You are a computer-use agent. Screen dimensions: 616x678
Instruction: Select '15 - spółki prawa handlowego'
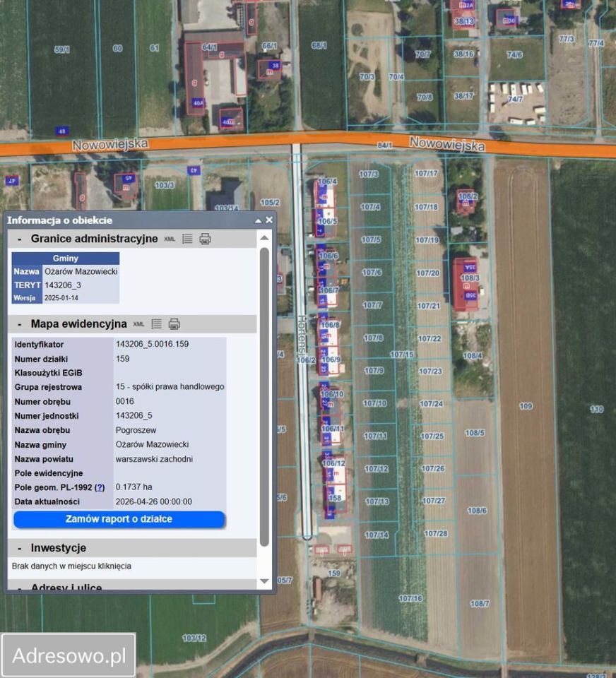point(170,386)
